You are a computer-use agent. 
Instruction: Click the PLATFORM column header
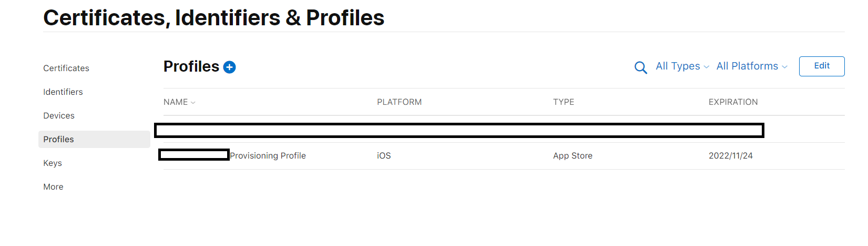coord(399,102)
